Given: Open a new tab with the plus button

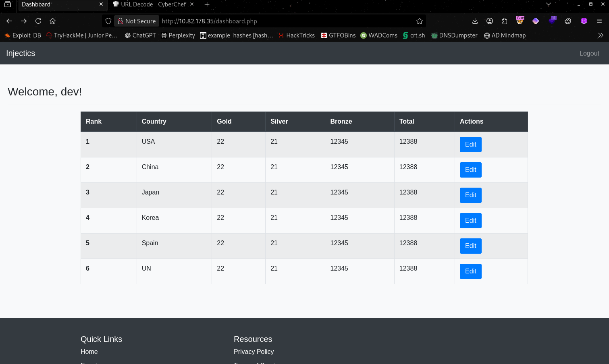Looking at the screenshot, I should click(x=207, y=4).
